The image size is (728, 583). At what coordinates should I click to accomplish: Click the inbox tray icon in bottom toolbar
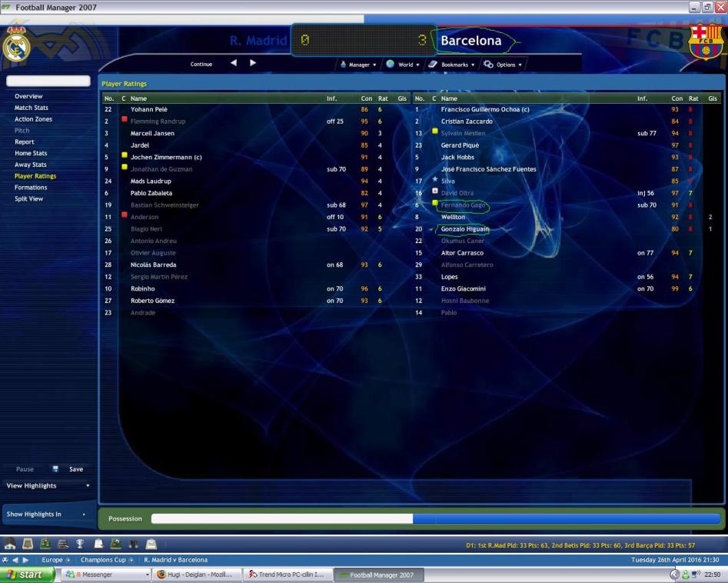click(x=28, y=543)
